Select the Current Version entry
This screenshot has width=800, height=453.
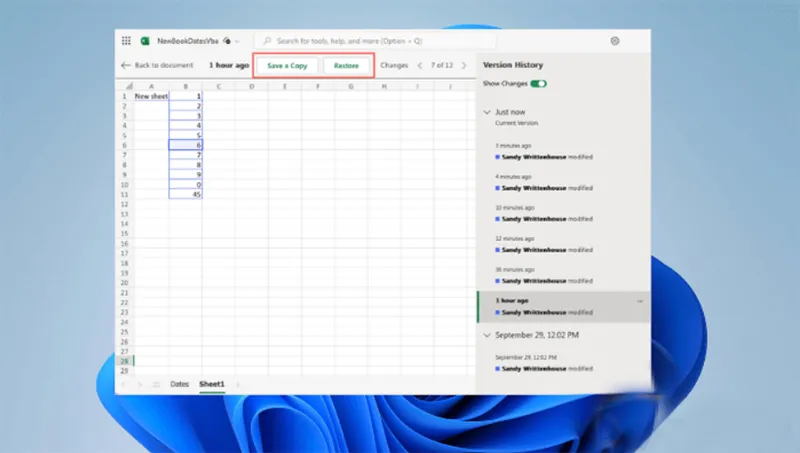click(516, 123)
